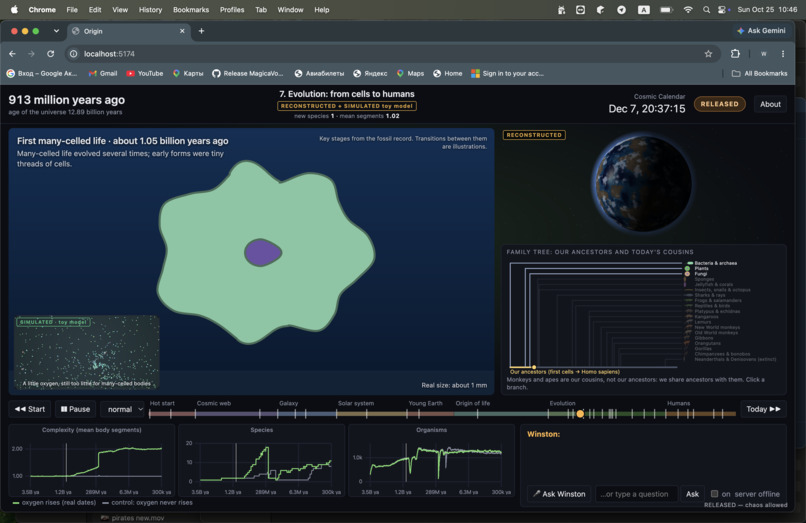Open Spotlight search in the menu bar
Viewport: 806px width, 523px height.
click(706, 9)
